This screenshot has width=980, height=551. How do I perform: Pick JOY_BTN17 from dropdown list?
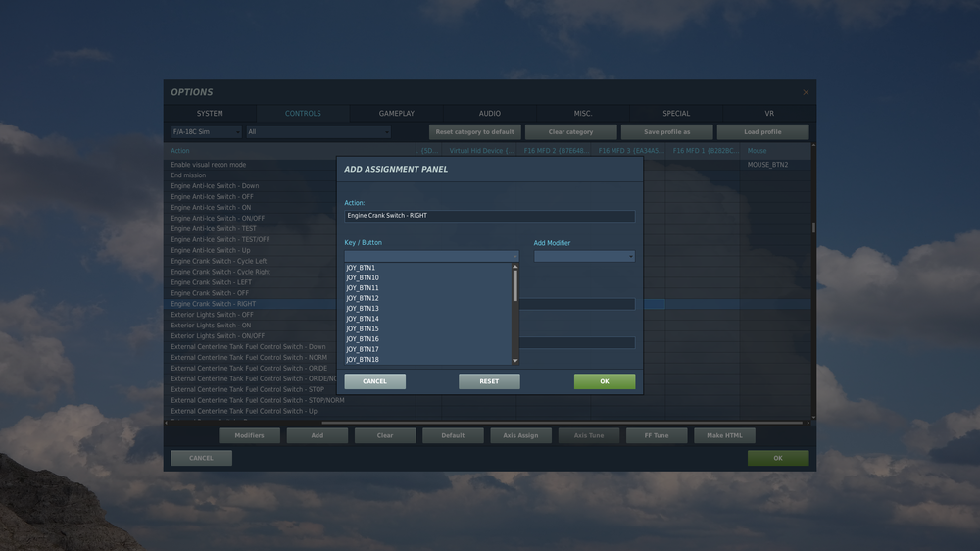[x=363, y=350]
